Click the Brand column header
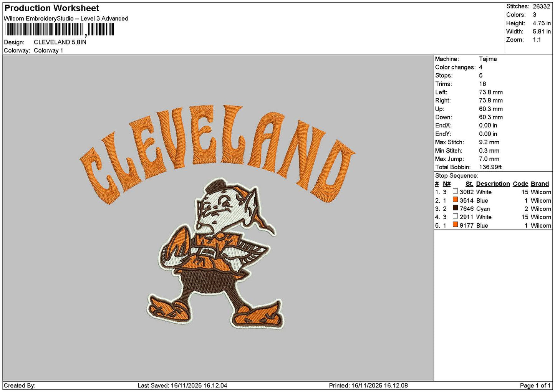The width and height of the screenshot is (555, 392). (540, 184)
